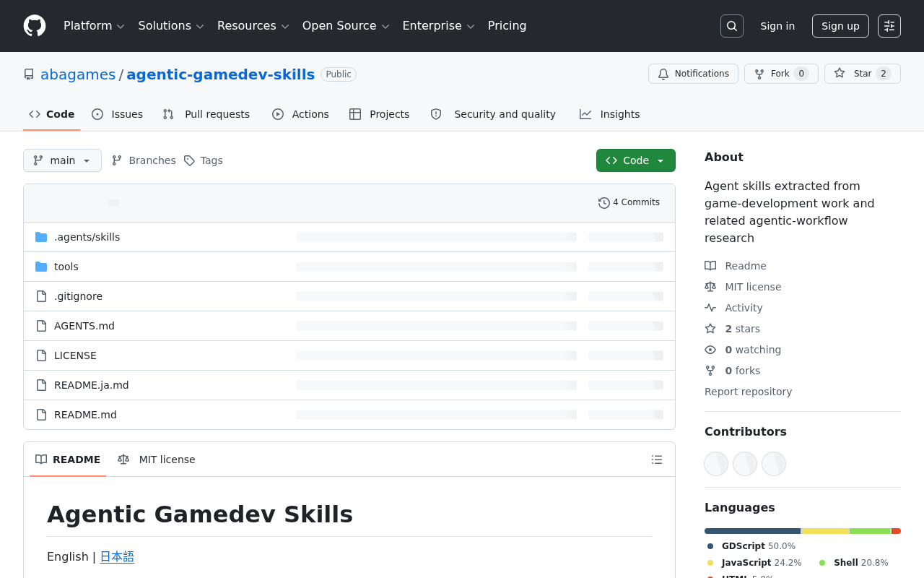Switch to the Issues tab
The height and width of the screenshot is (578, 924).
pos(117,114)
